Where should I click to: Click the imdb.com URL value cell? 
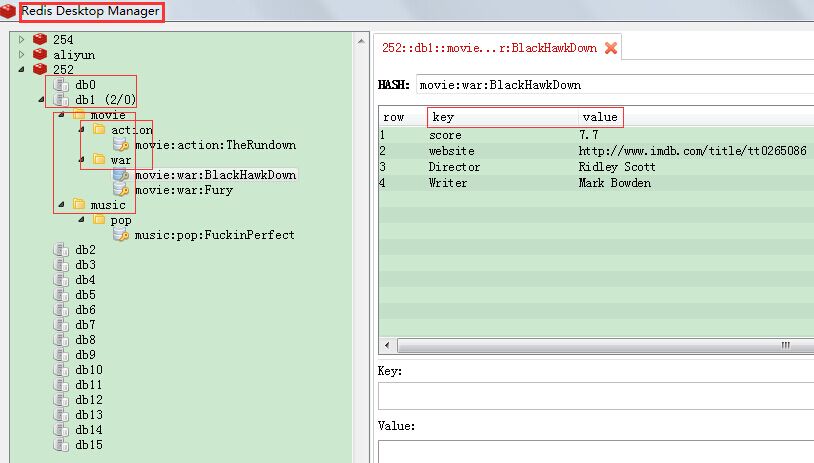pyautogui.click(x=693, y=151)
